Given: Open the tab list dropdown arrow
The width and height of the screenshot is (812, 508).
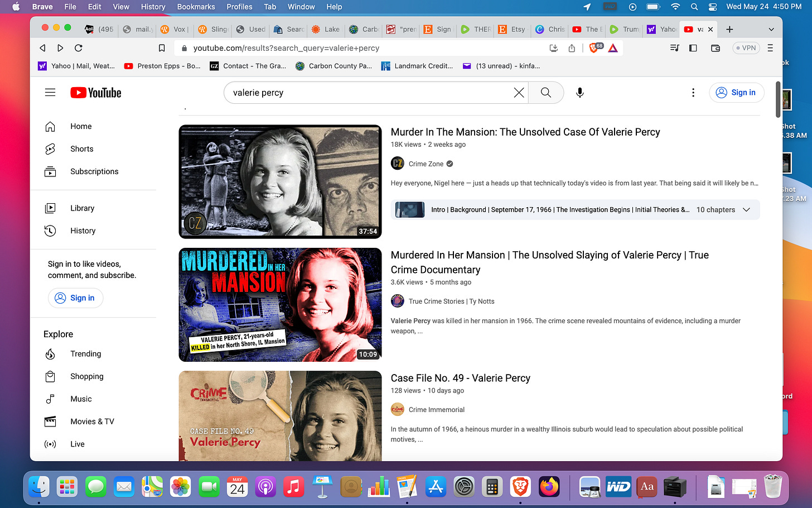Looking at the screenshot, I should pyautogui.click(x=771, y=29).
